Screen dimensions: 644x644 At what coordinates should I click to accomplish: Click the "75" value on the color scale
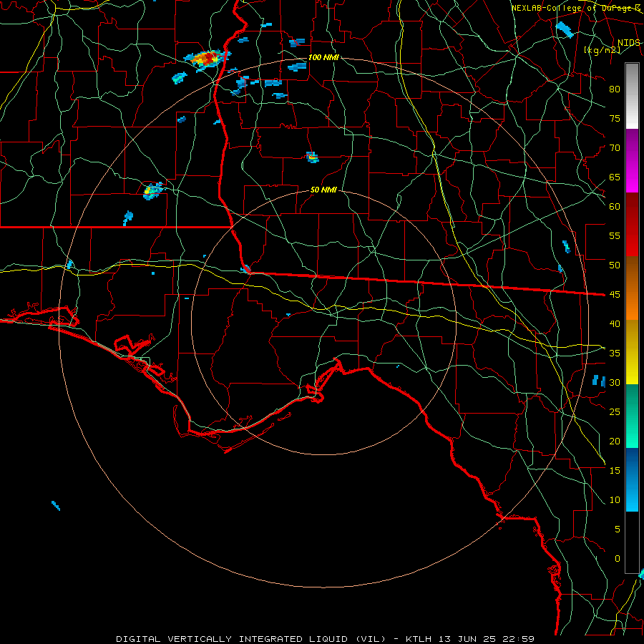tap(615, 118)
